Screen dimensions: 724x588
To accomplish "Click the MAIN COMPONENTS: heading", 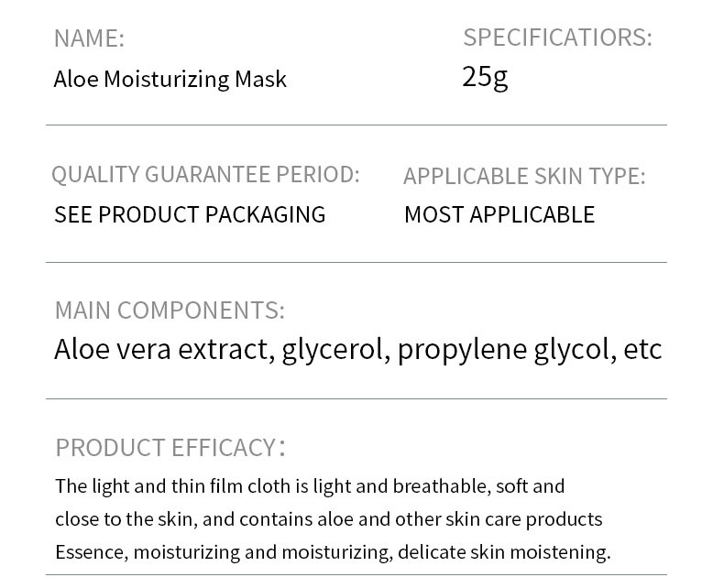I will (170, 310).
